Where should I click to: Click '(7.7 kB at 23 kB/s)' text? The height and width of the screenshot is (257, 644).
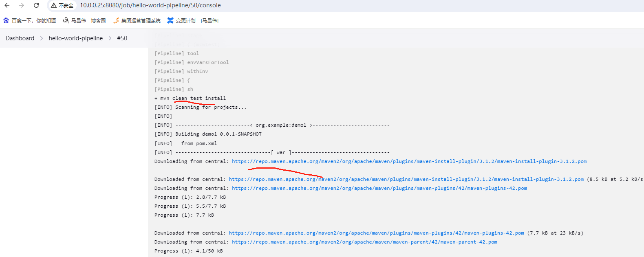(555, 233)
